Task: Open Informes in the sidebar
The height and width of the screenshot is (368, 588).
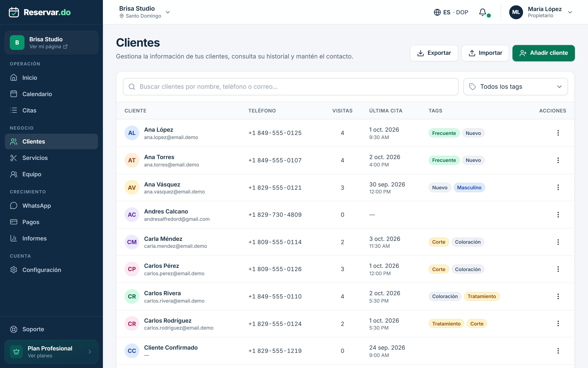Action: (x=51, y=238)
